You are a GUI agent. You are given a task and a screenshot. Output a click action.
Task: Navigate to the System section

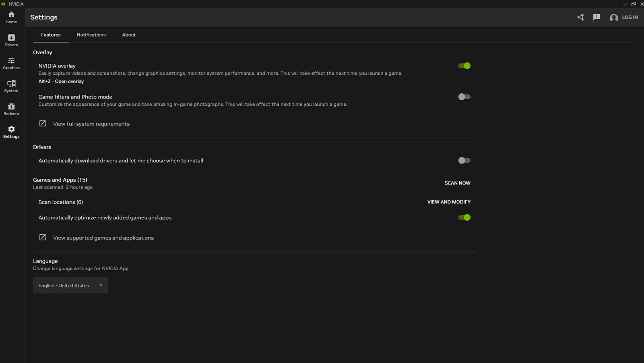(x=11, y=86)
